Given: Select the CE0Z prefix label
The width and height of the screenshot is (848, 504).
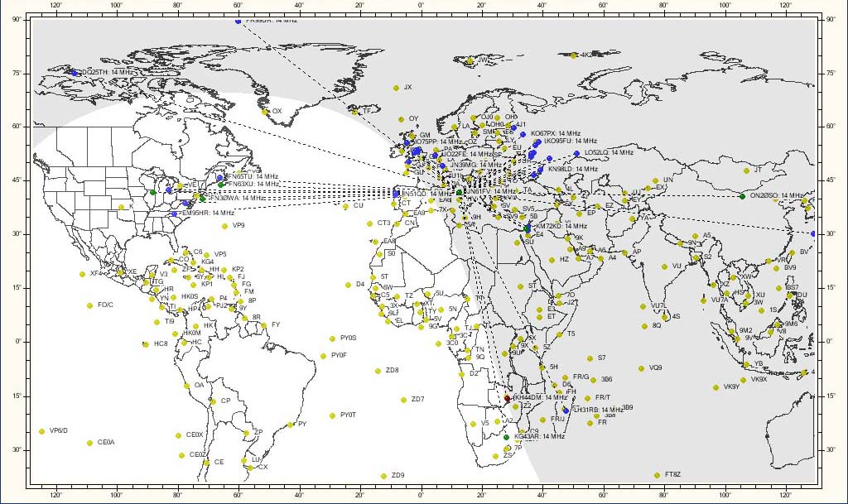Looking at the screenshot, I should pos(198,455).
